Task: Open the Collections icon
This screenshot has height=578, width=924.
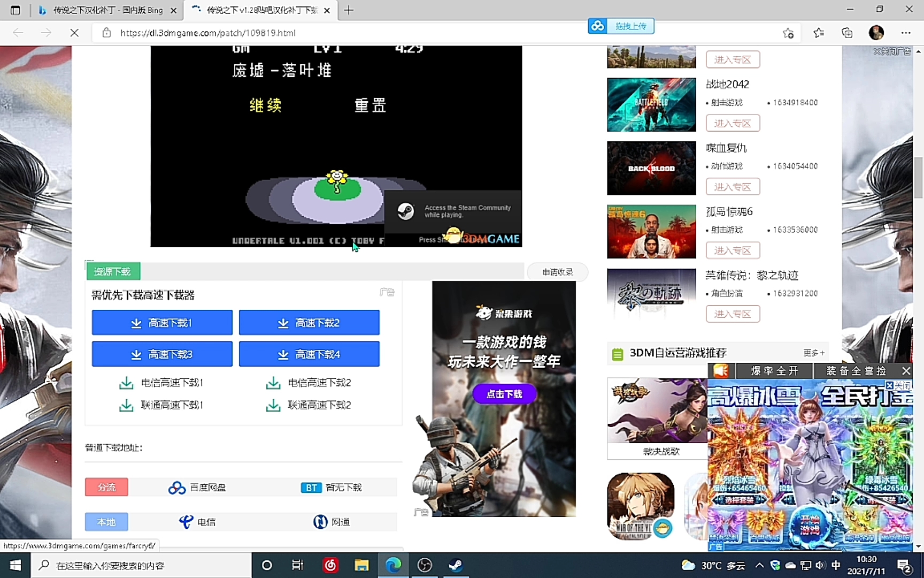Action: pos(847,33)
